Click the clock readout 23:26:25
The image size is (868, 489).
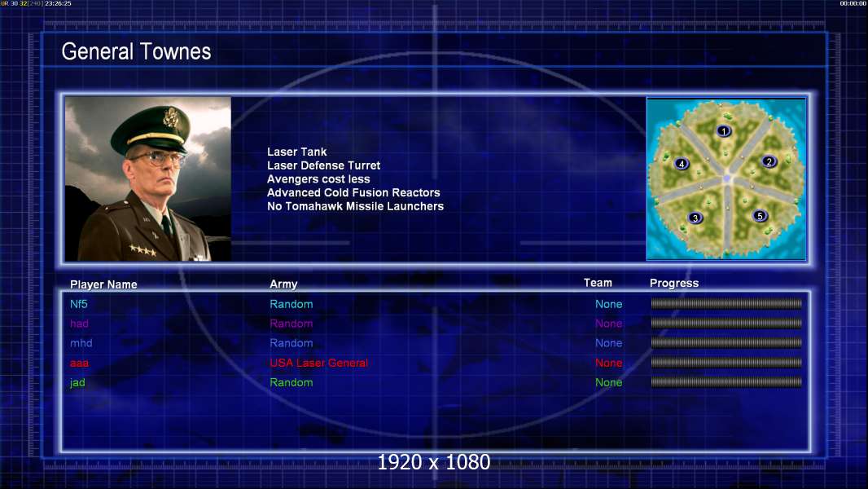coord(58,3)
